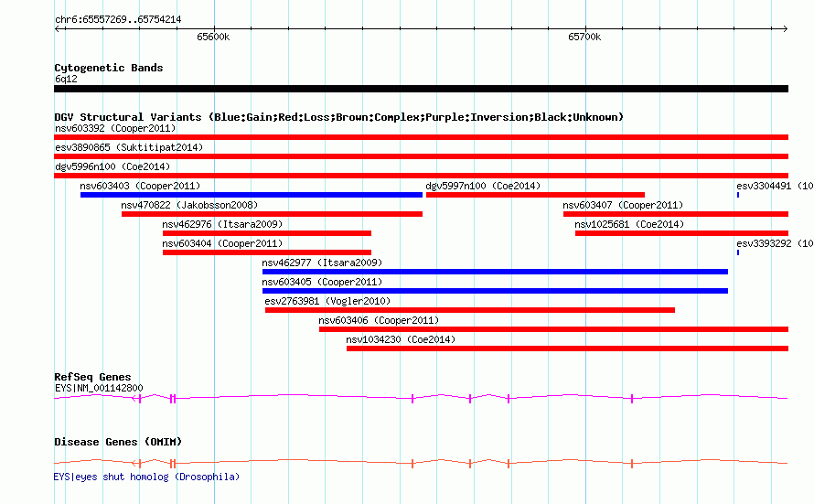Image resolution: width=814 pixels, height=504 pixels.
Task: Select the blue gain bar for nsv603403
Action: (x=252, y=195)
